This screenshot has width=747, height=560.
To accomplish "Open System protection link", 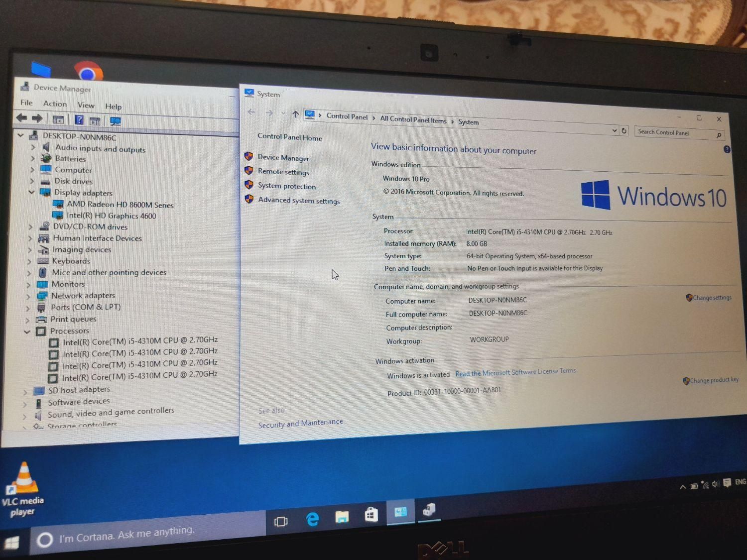I will tap(287, 186).
